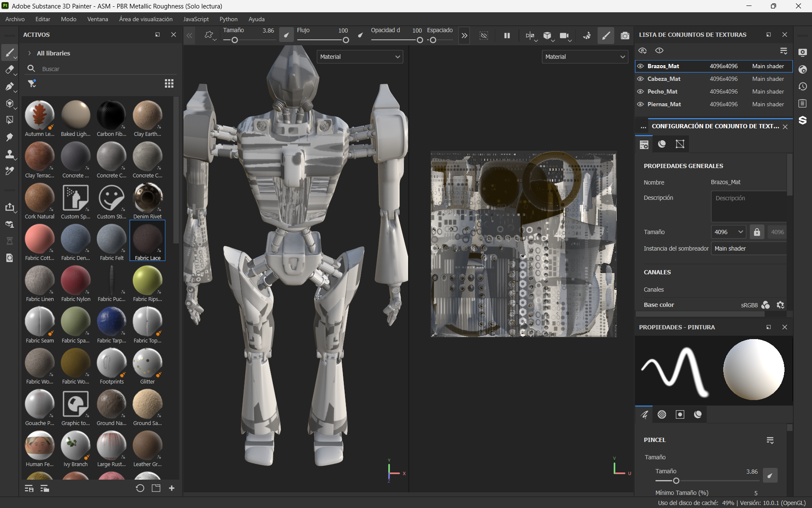Select the Eraser tool in left toolbar
The width and height of the screenshot is (812, 508).
click(9, 70)
